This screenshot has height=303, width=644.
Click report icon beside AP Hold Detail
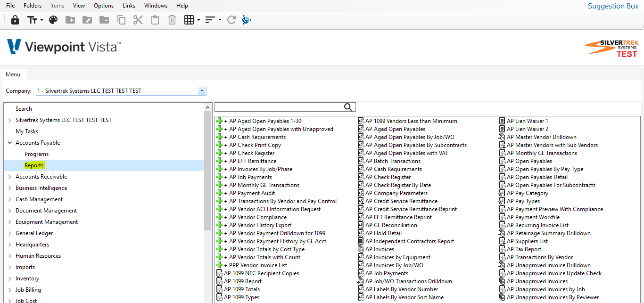[x=361, y=233]
